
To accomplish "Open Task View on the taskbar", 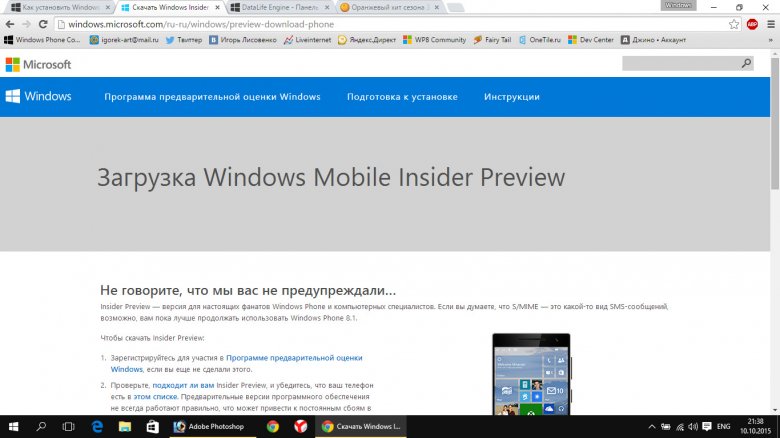I will coord(69,427).
